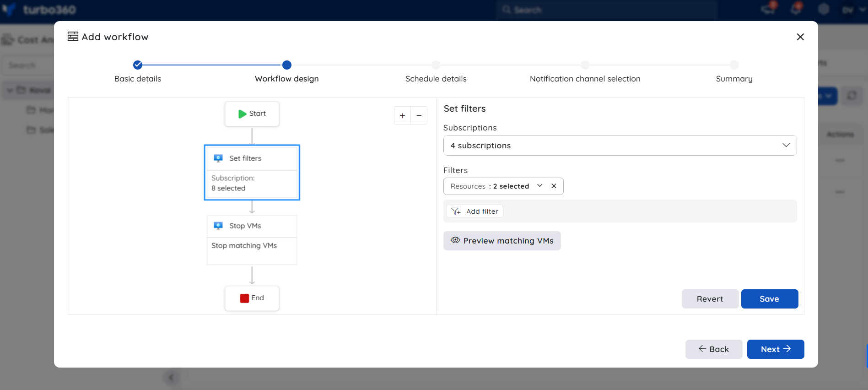Open the settings gear in background header

pos(824,9)
